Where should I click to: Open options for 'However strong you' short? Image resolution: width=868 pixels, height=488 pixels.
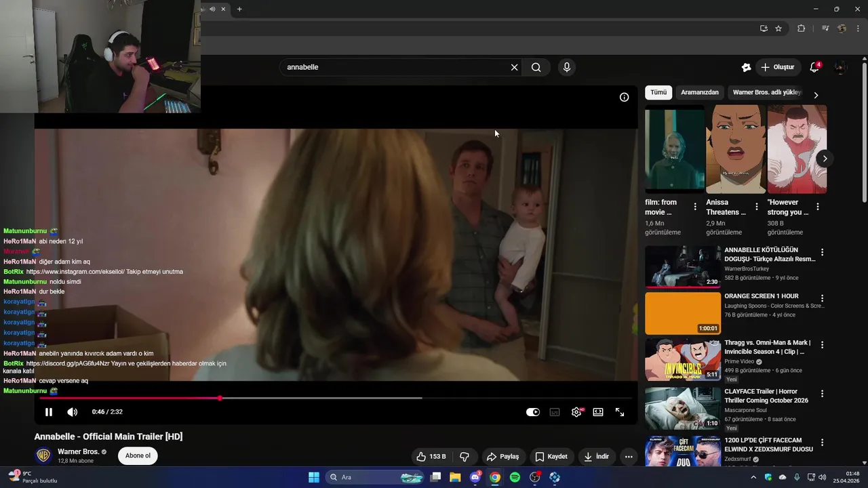[817, 207]
